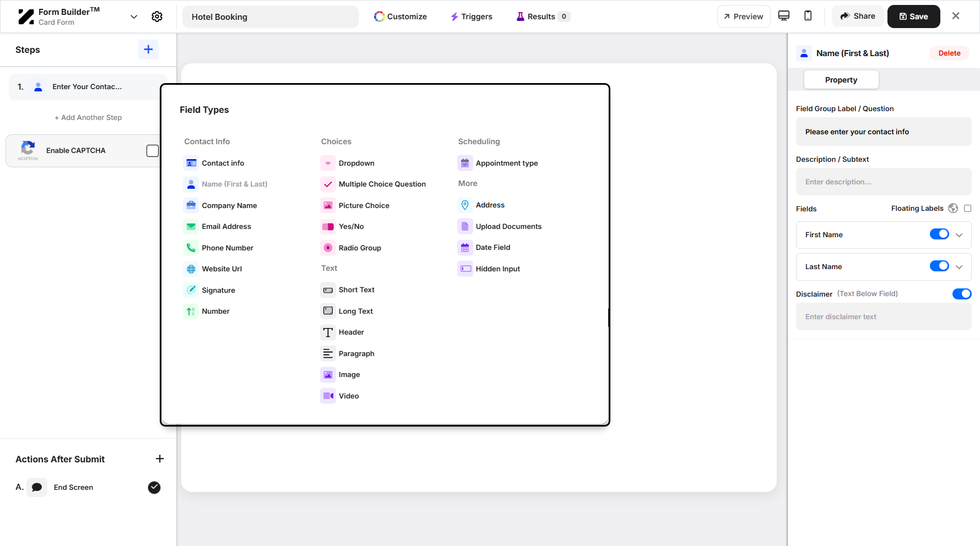980x546 pixels.
Task: Insert a Video element
Action: (340, 396)
